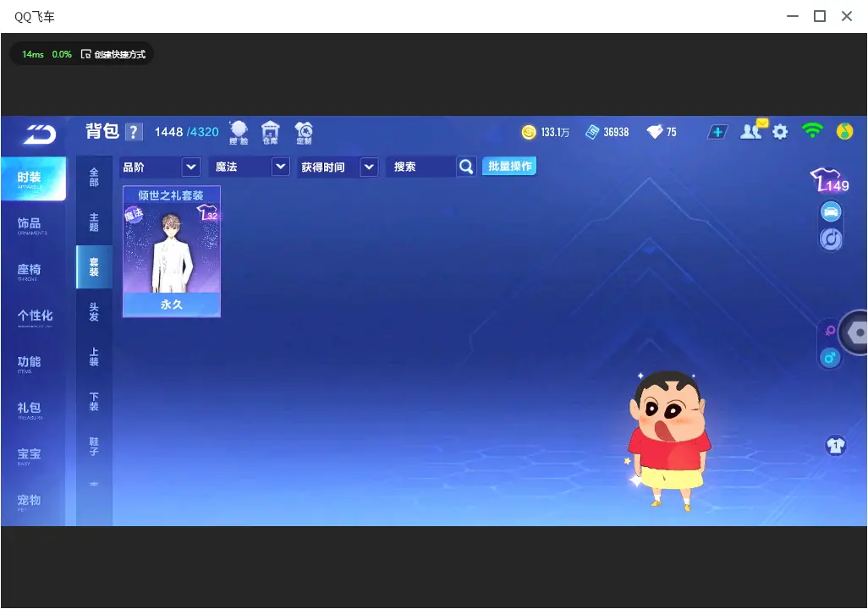Select the 个性化 category tab
The height and width of the screenshot is (609, 868).
pos(35,317)
